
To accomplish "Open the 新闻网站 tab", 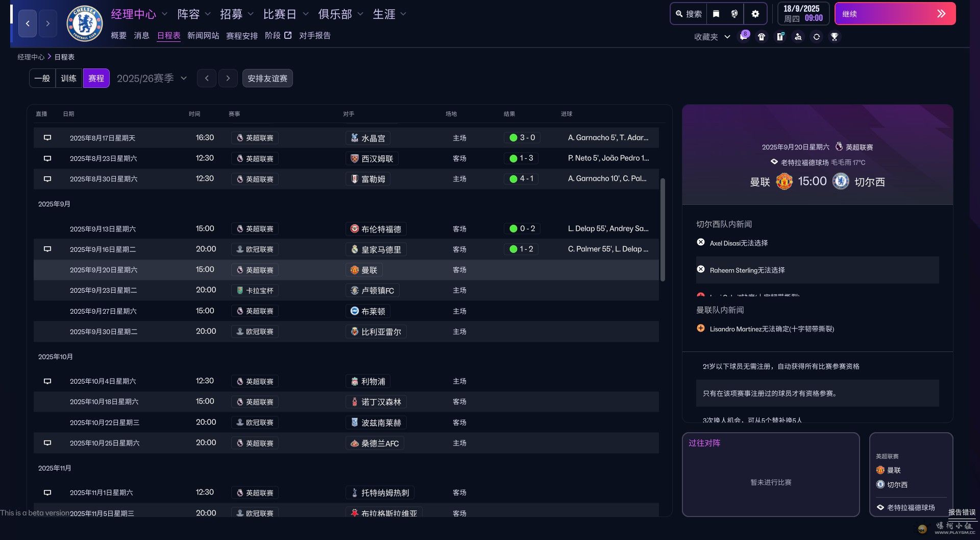I will 203,35.
